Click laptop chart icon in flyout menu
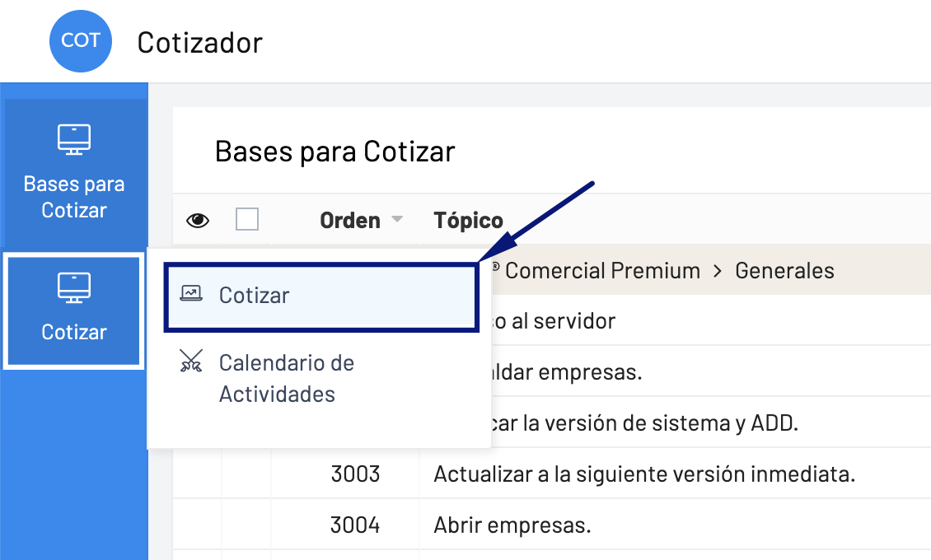931x560 pixels. click(191, 295)
